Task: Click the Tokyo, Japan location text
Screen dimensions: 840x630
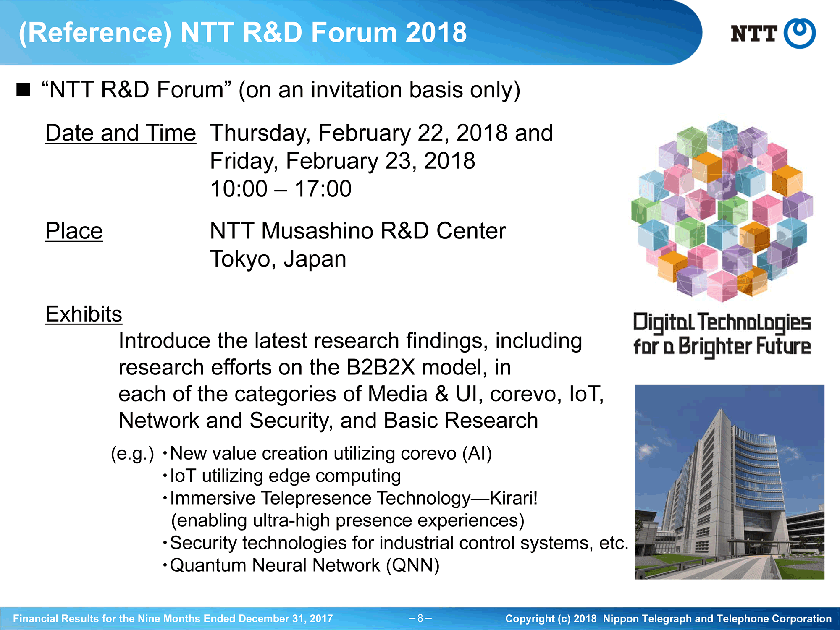Action: pos(278,259)
